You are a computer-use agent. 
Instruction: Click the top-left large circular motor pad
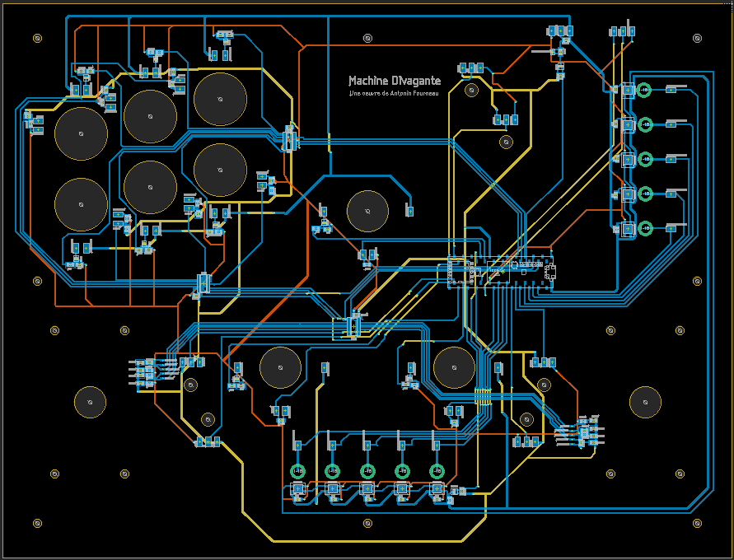80,132
